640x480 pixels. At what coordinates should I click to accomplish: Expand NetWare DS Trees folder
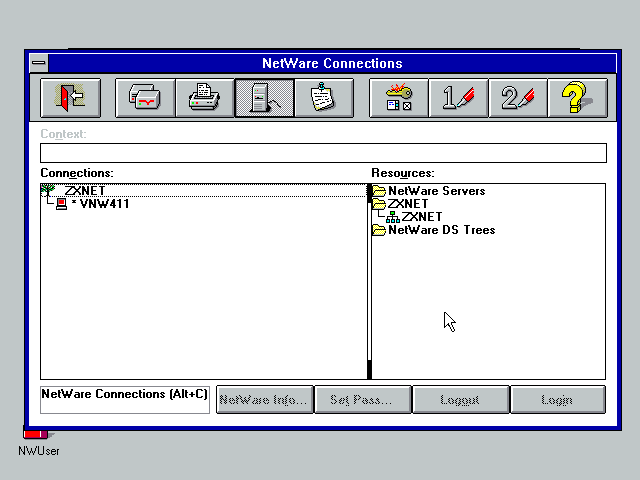379,230
